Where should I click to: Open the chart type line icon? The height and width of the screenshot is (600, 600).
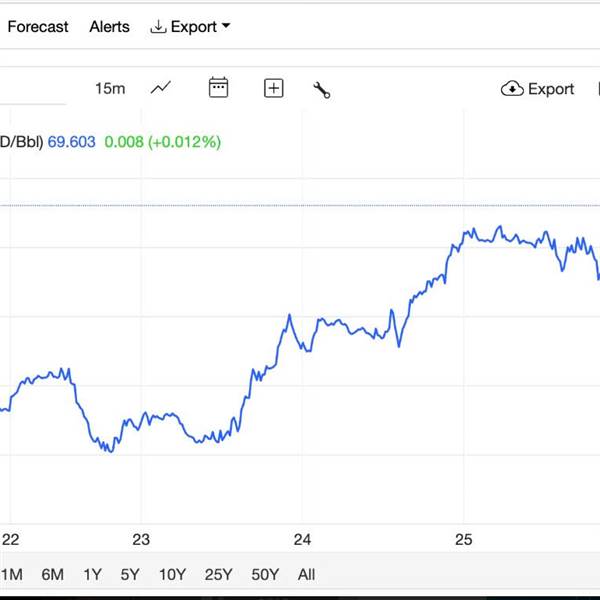(161, 88)
